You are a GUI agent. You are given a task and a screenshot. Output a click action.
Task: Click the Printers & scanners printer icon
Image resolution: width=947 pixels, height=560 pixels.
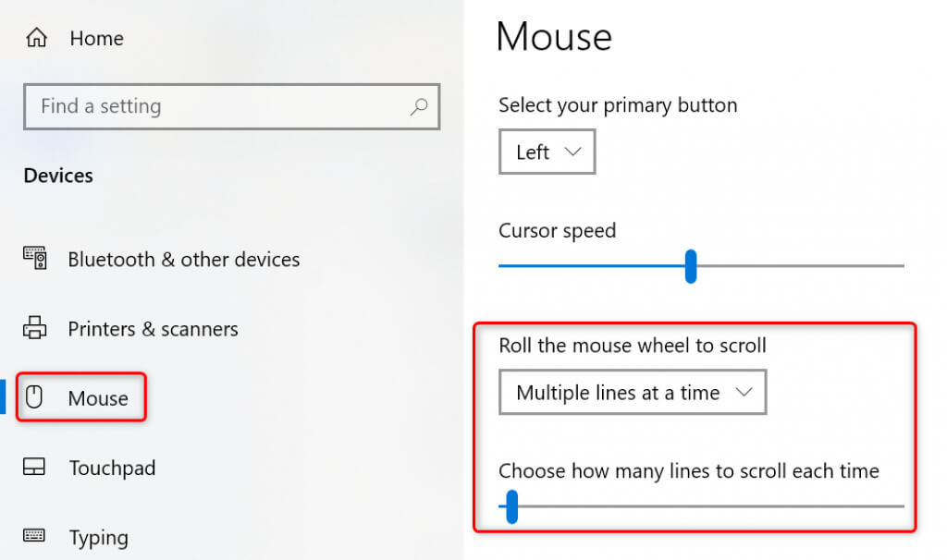click(x=35, y=328)
